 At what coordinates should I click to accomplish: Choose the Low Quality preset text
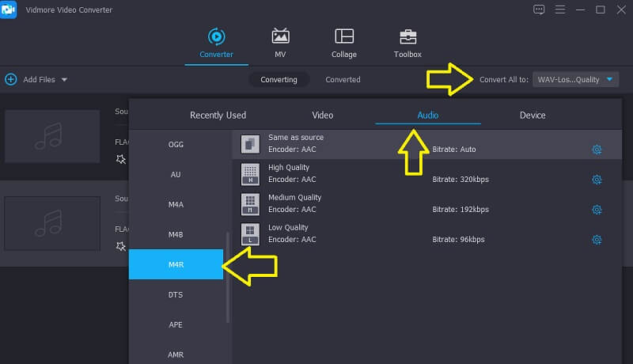[x=288, y=228]
